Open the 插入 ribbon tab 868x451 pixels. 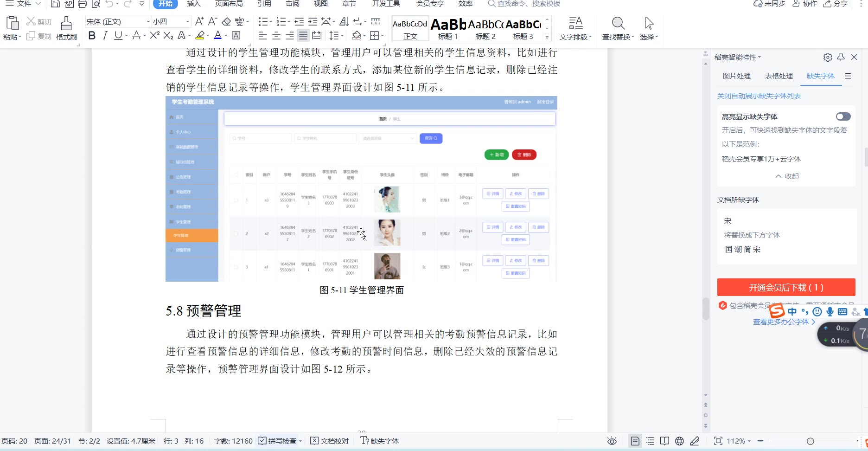[x=193, y=4]
